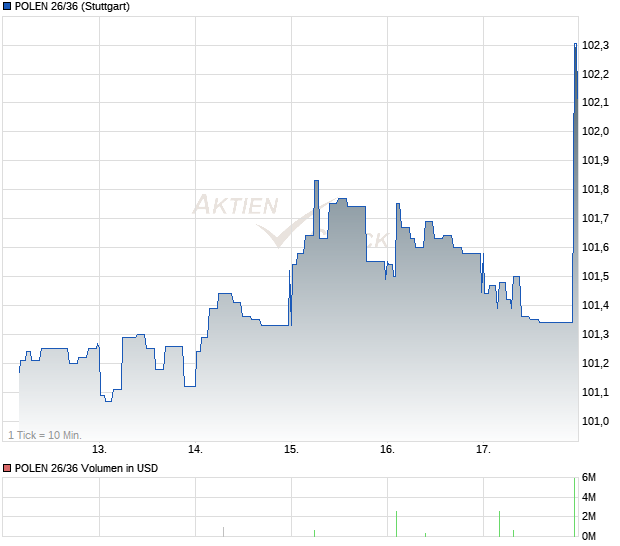Click the 101,7 price axis label
Viewport: 620px width, 546px height.
(595, 218)
